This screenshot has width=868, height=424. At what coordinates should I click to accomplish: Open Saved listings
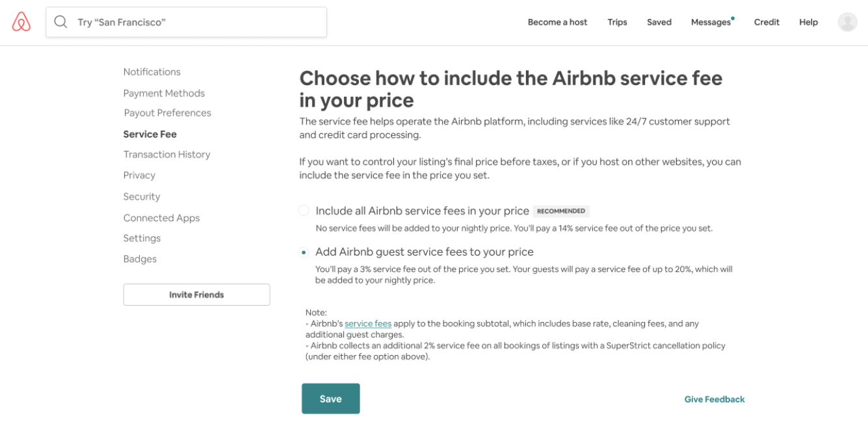pyautogui.click(x=659, y=22)
